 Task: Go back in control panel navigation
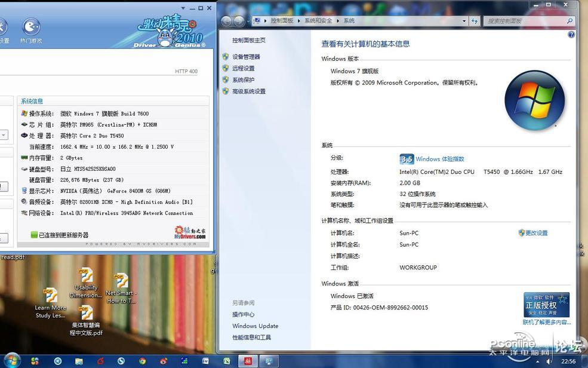click(x=226, y=22)
